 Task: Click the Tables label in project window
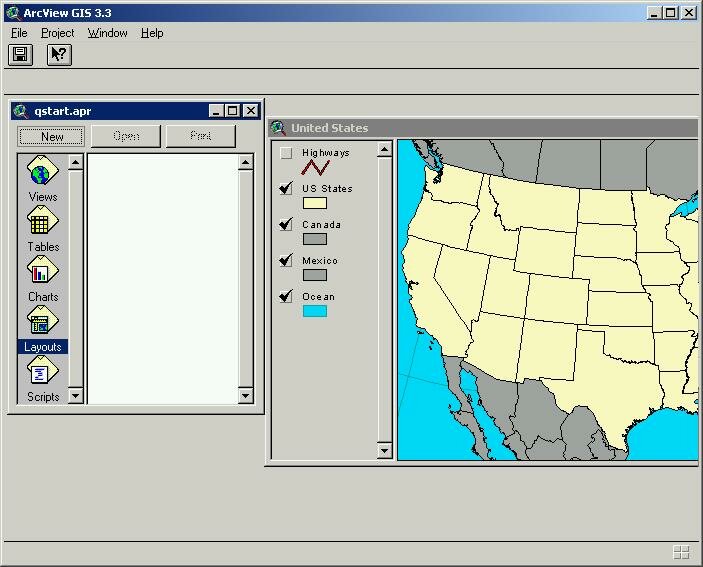(x=43, y=247)
